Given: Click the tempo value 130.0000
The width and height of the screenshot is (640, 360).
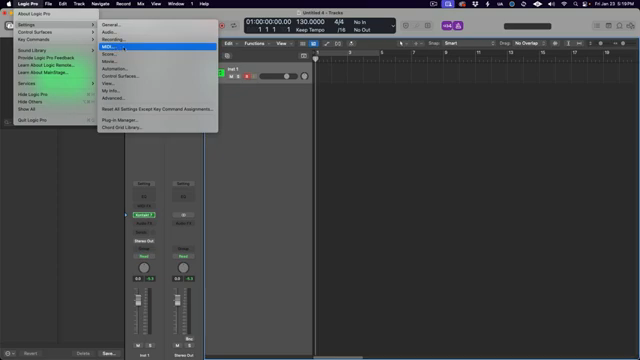Looking at the screenshot, I should 310,22.
